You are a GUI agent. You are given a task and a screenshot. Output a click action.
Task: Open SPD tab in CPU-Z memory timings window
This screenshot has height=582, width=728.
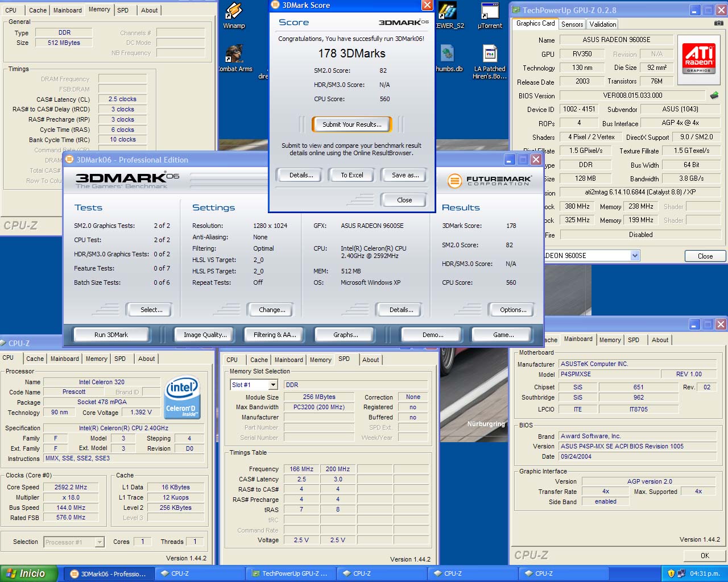[x=123, y=10]
